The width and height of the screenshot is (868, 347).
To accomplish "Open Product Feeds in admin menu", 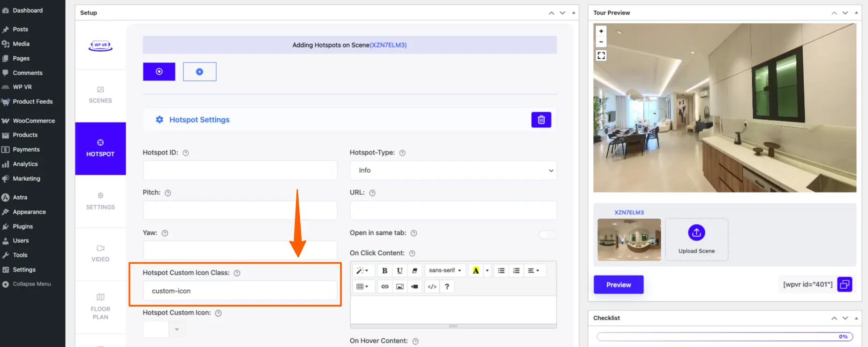I will pyautogui.click(x=32, y=101).
